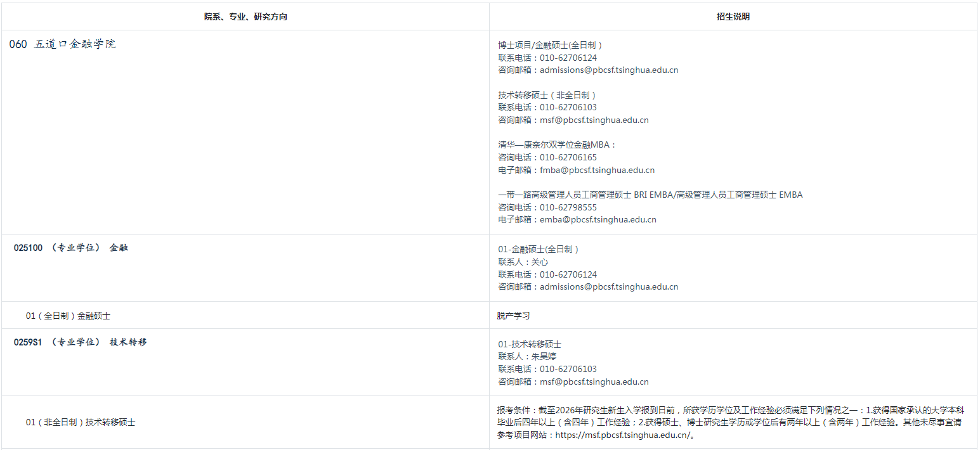
Task: Click the 01（非全日制）技术转移硕士 research direction
Action: tap(81, 422)
